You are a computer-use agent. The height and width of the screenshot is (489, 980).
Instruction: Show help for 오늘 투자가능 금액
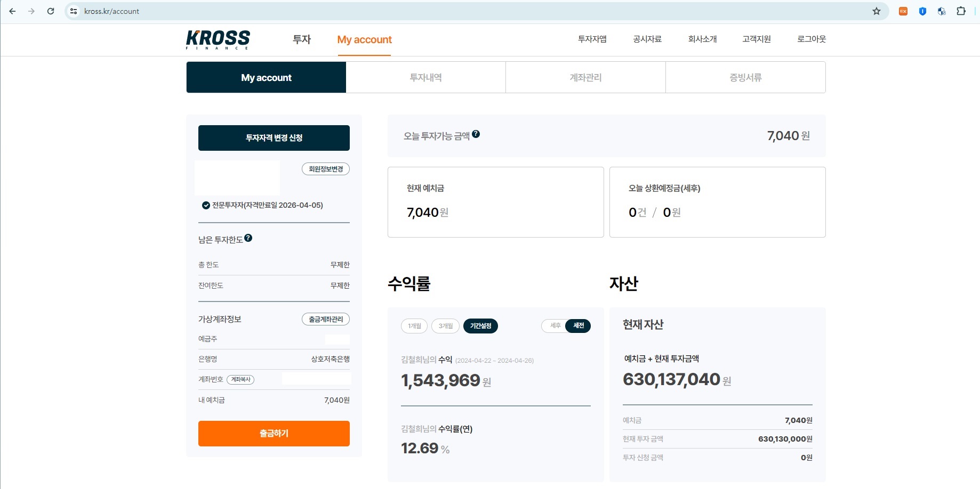(476, 134)
